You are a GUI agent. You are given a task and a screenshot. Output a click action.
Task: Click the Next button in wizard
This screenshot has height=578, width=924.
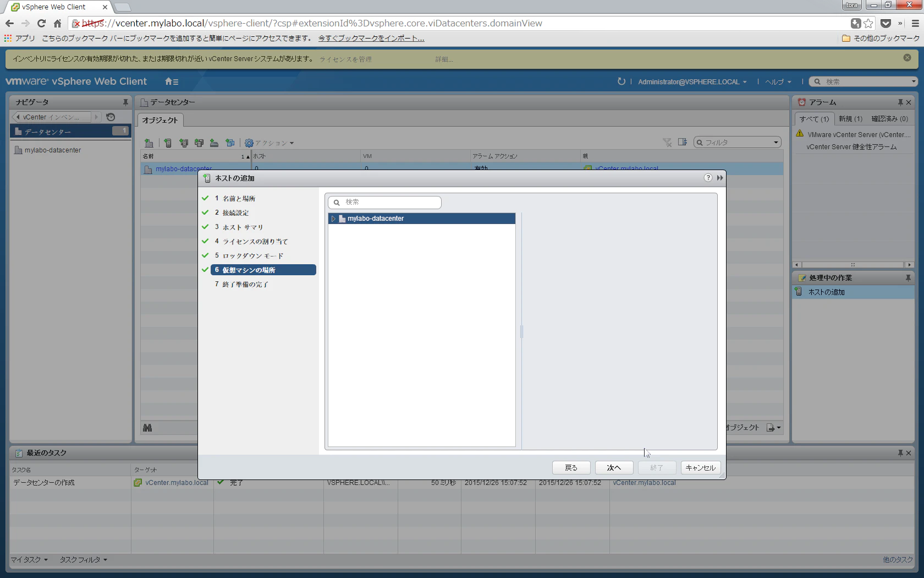[614, 467]
